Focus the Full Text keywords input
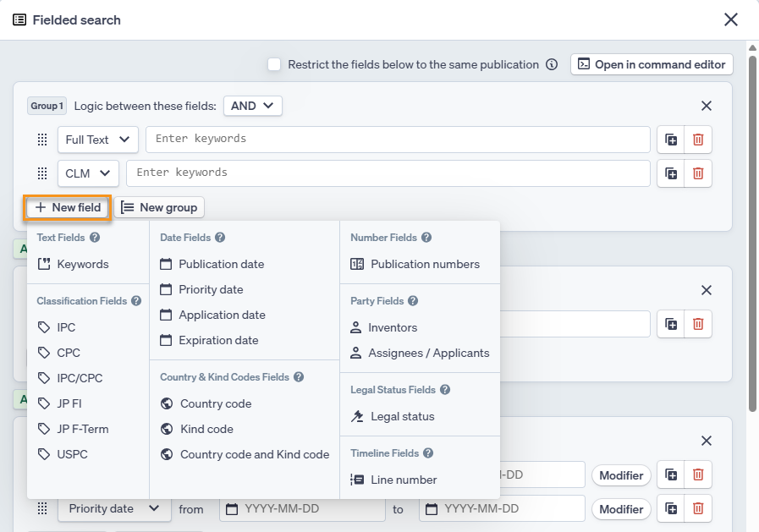This screenshot has height=532, width=759. [398, 140]
